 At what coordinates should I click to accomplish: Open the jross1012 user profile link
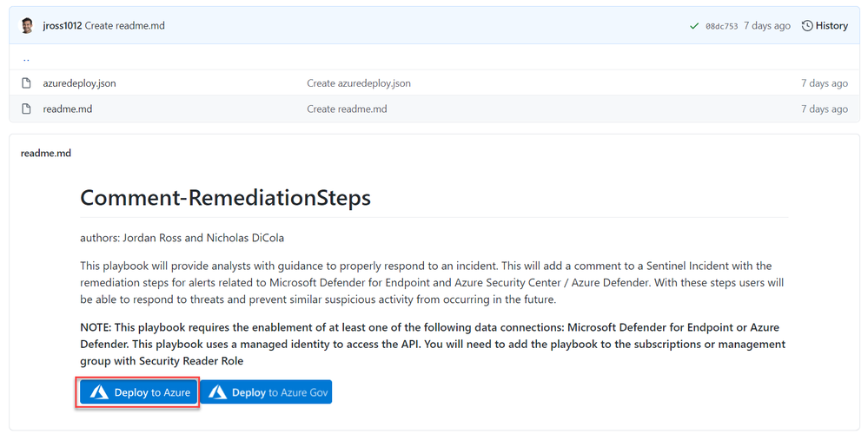[x=63, y=25]
